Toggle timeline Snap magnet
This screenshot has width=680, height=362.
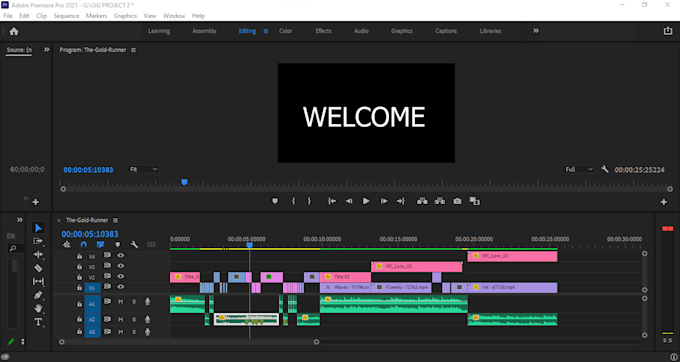pyautogui.click(x=84, y=245)
